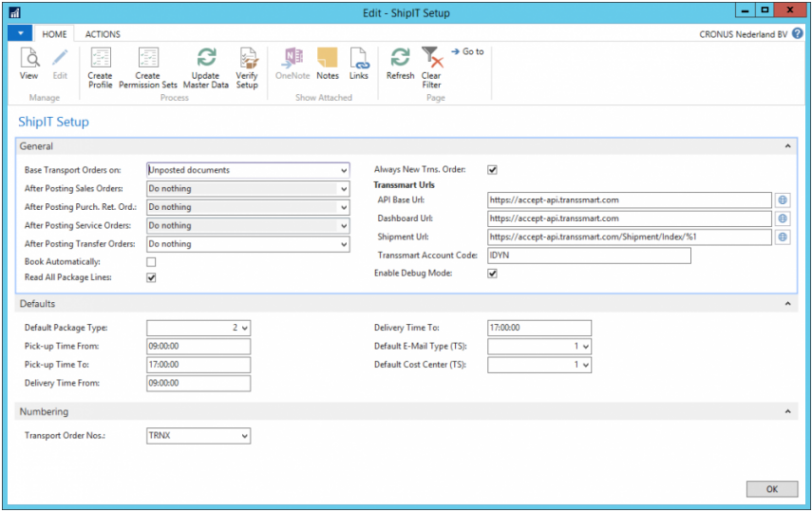Switch to the ACTIONS tab
Viewport: 812px width, 512px height.
(103, 34)
